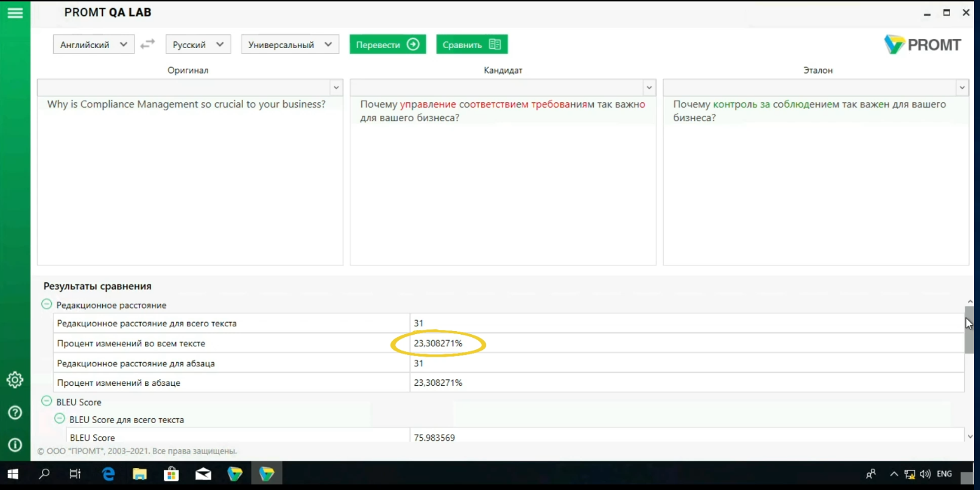Screen dimensions: 980x490
Task: Select the Редакционное расстояние для всего текста row label
Action: coord(147,323)
